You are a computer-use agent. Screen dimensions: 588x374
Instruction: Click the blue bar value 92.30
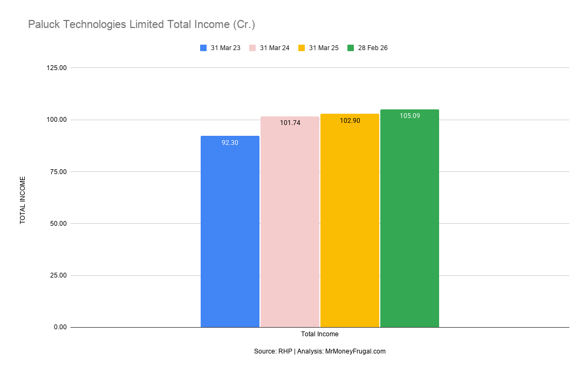click(230, 143)
